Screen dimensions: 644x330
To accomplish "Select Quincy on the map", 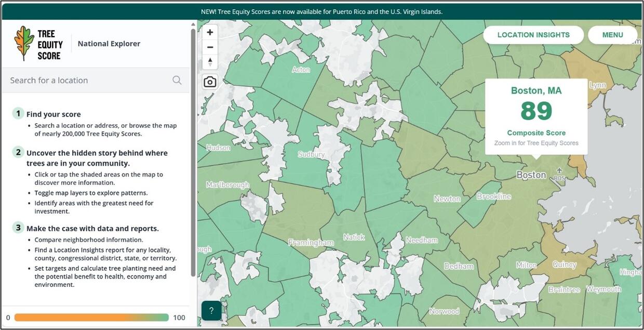I will pos(565,265).
